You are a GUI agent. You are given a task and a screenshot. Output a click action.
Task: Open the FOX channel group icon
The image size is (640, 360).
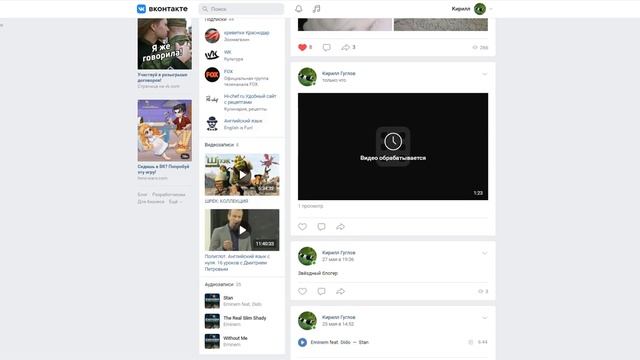(212, 75)
